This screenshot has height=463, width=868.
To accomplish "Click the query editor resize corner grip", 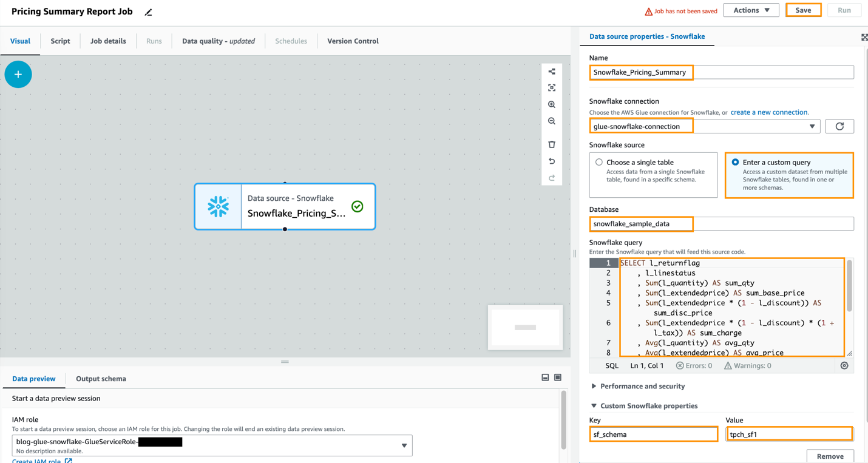I will coord(849,353).
